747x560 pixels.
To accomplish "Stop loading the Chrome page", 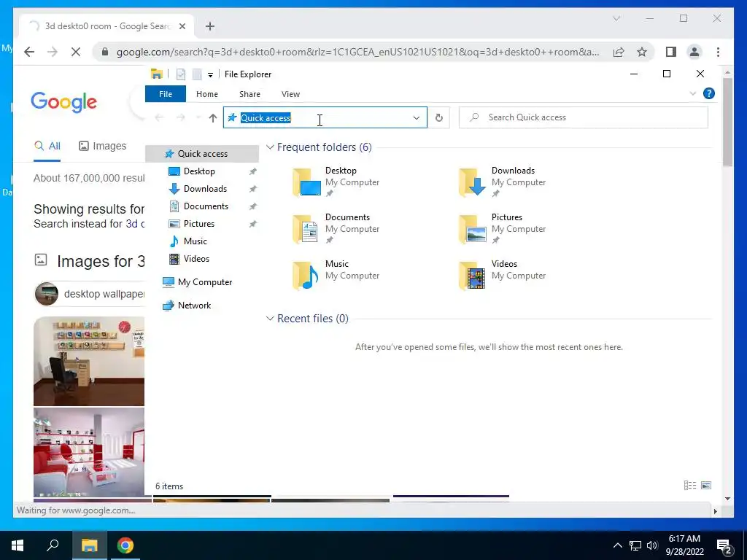I will click(75, 52).
